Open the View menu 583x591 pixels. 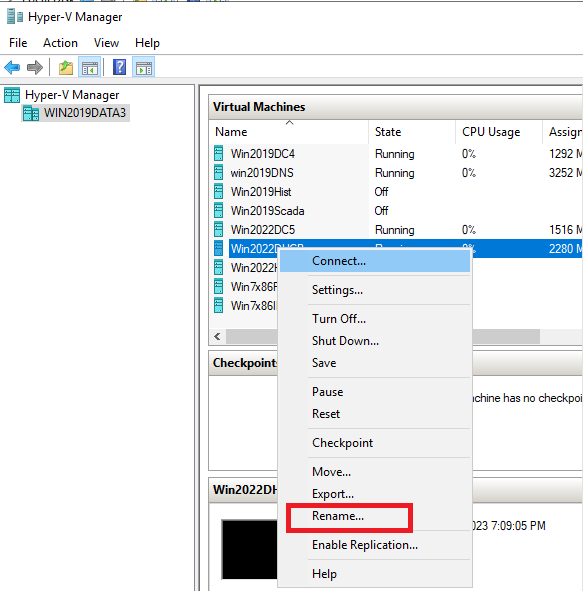[106, 43]
